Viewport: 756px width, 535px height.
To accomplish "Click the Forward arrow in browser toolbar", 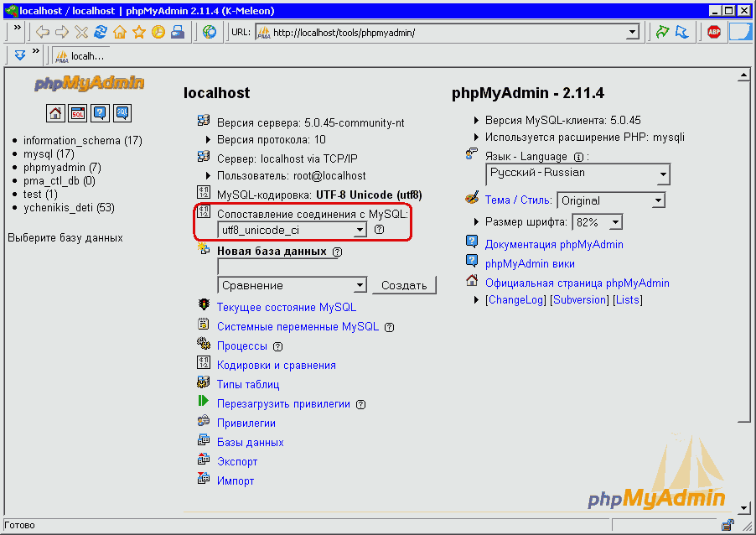I will click(x=62, y=33).
